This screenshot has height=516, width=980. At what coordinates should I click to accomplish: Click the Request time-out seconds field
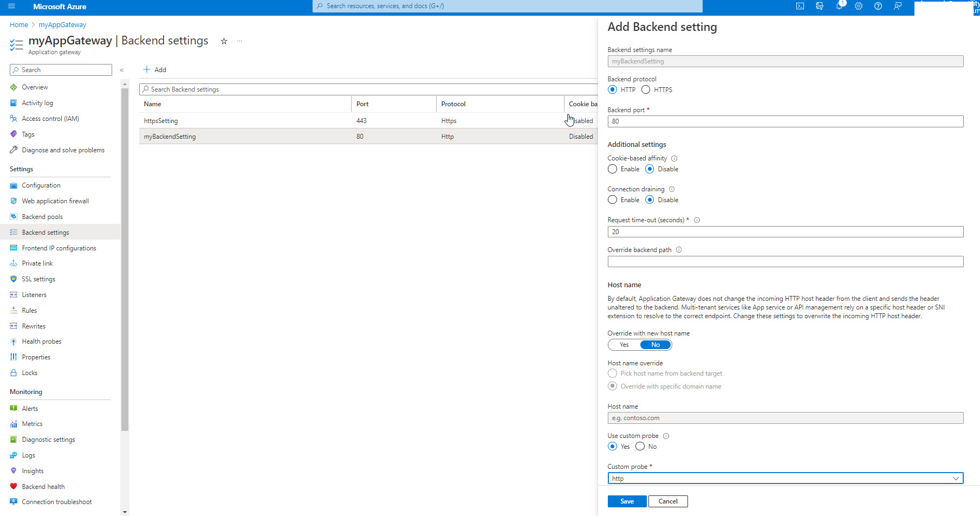[x=786, y=232]
